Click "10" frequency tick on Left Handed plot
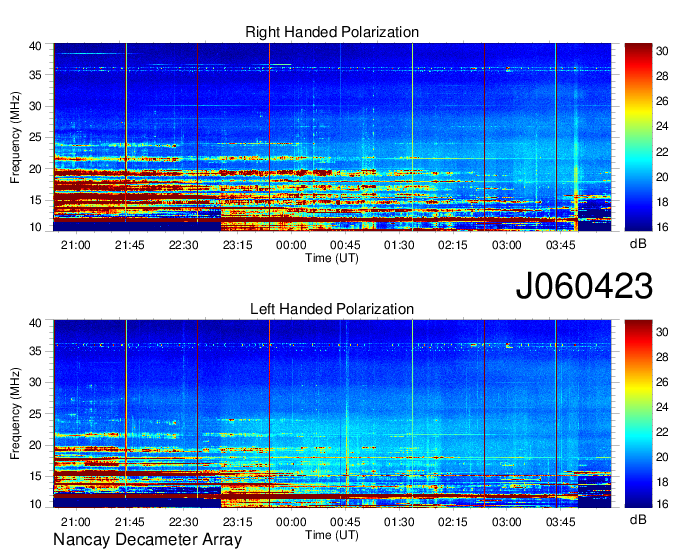This screenshot has height=552, width=680. pos(35,503)
